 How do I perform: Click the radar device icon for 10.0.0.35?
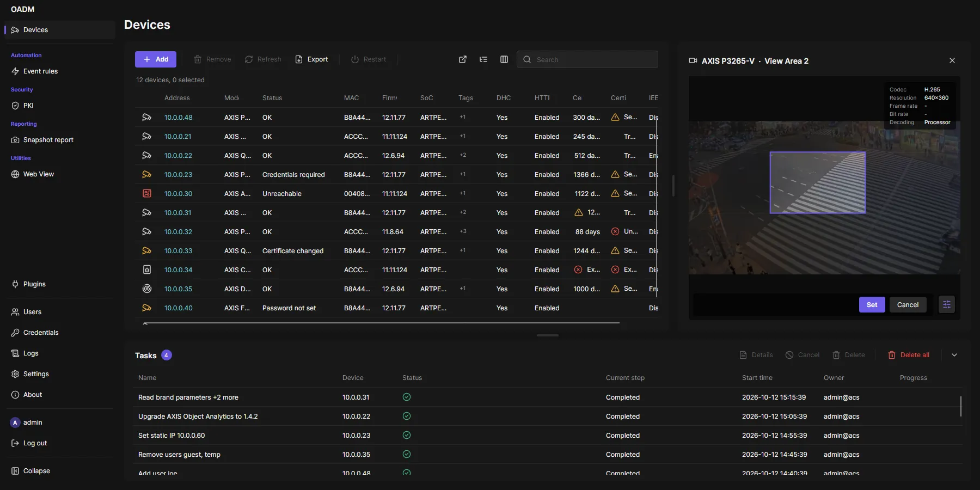tap(146, 289)
